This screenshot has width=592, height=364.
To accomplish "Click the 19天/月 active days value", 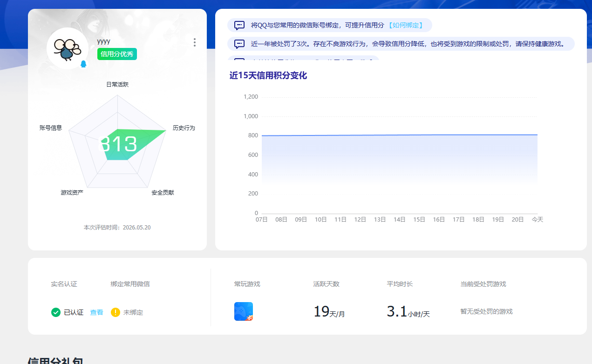I will coord(329,311).
